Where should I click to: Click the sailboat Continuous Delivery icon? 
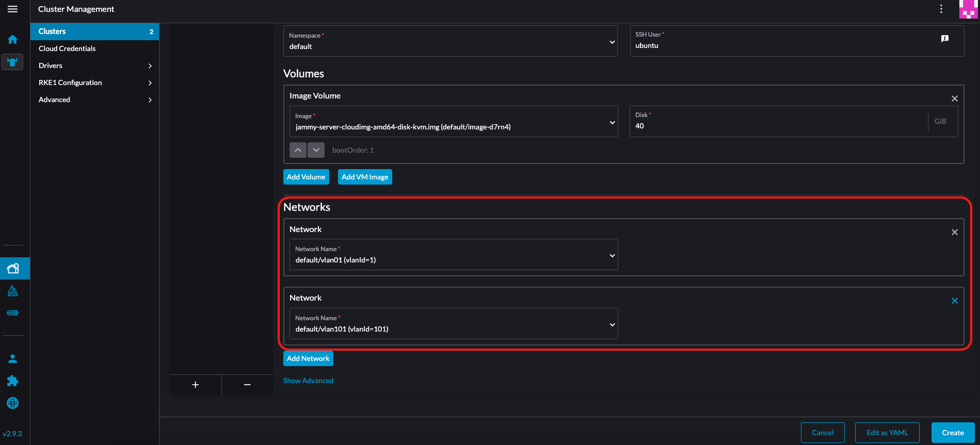(13, 291)
